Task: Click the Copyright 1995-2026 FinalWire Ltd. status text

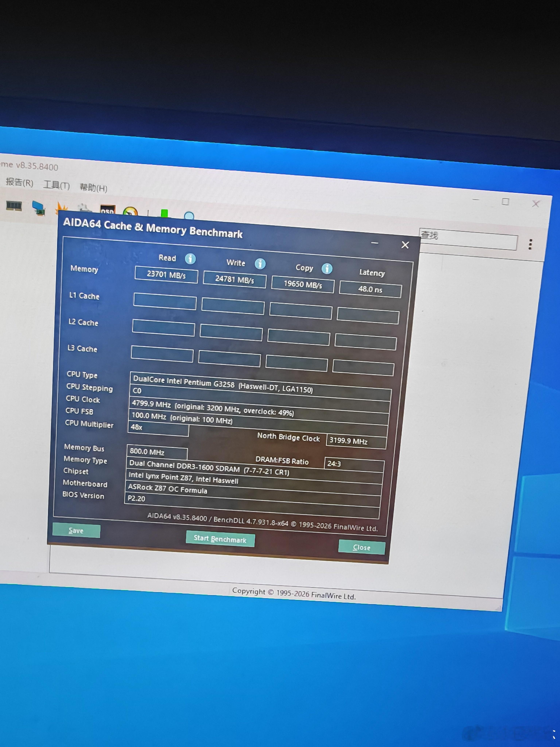Action: point(294,593)
